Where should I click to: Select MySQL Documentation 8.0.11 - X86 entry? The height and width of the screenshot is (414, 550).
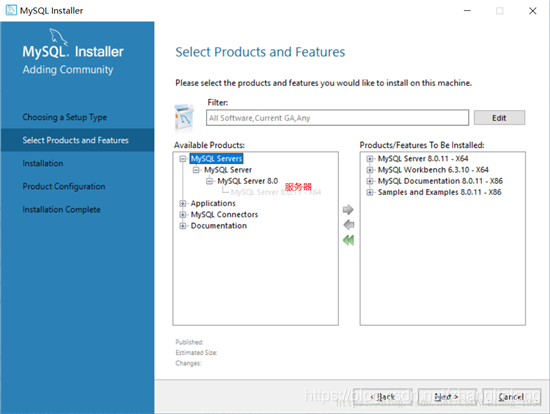point(440,181)
